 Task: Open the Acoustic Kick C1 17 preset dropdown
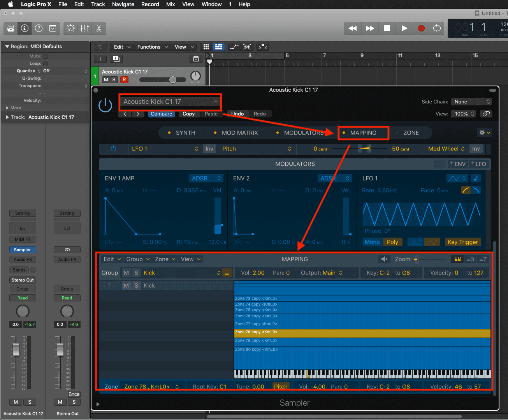170,101
